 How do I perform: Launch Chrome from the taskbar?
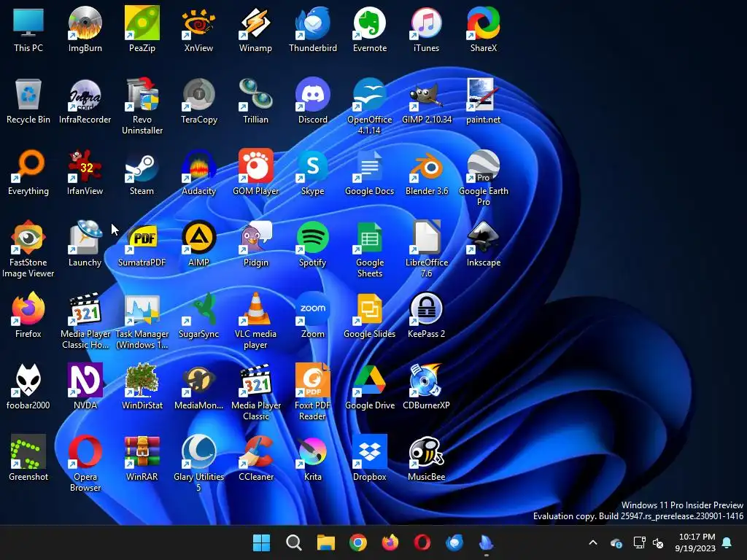pyautogui.click(x=357, y=542)
